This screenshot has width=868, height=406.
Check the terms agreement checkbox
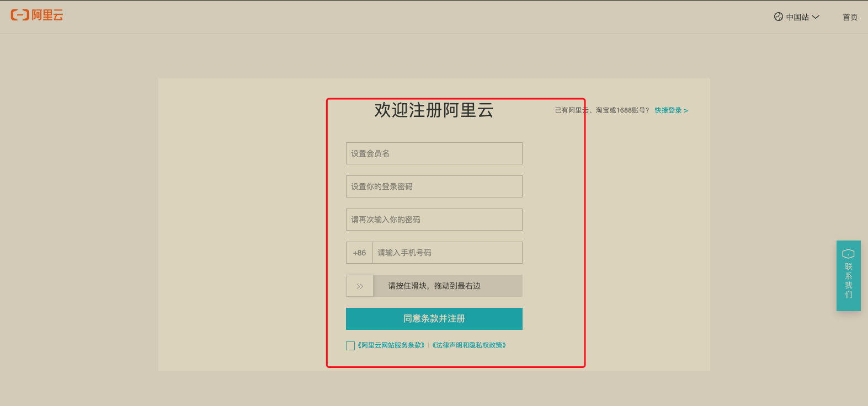(x=350, y=346)
